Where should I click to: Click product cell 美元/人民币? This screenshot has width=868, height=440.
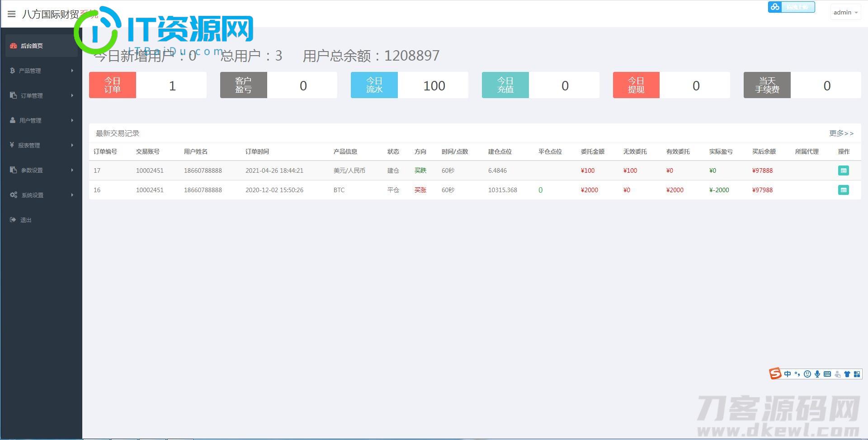coord(349,170)
